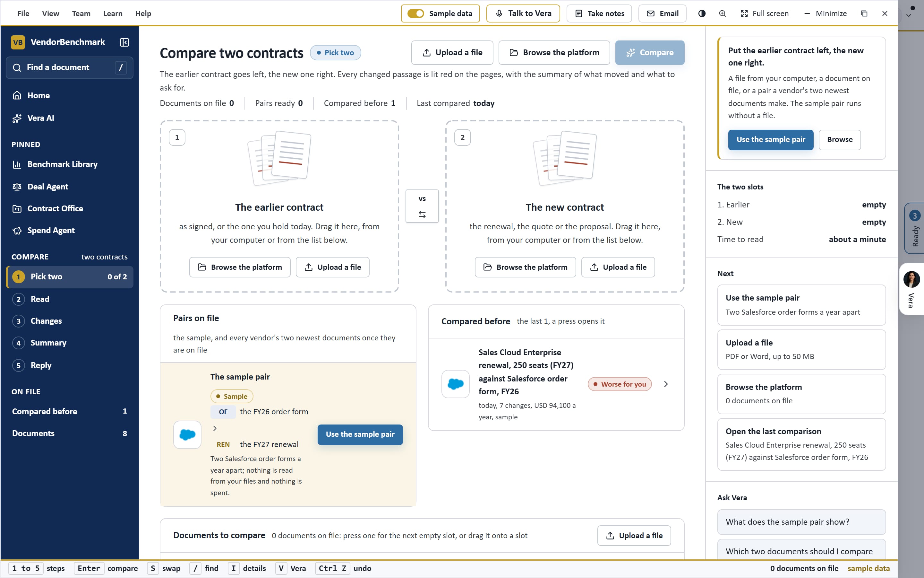Open Contract Office in the sidebar
This screenshot has height=578, width=924.
point(70,208)
